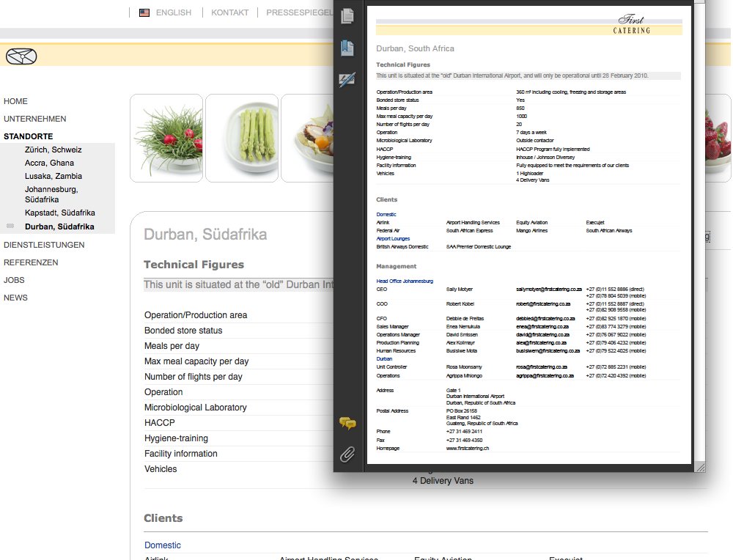
Task: Click the resize grip of PDF viewer
Action: pyautogui.click(x=700, y=467)
